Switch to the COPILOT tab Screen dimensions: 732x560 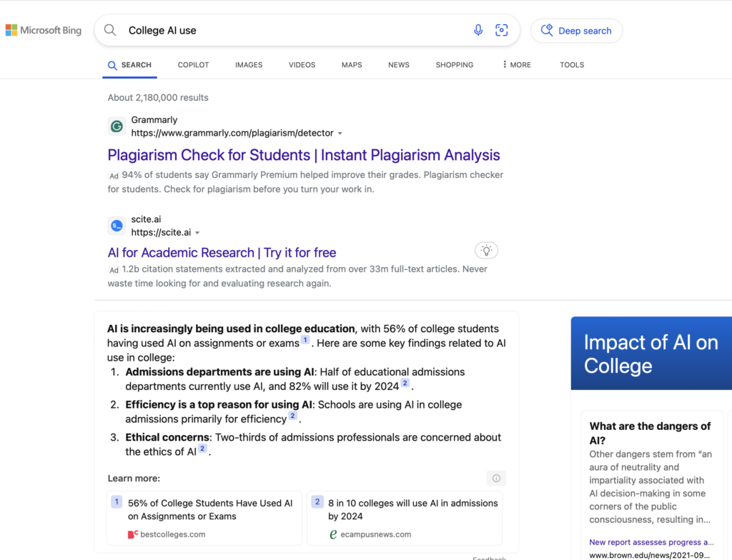[193, 65]
